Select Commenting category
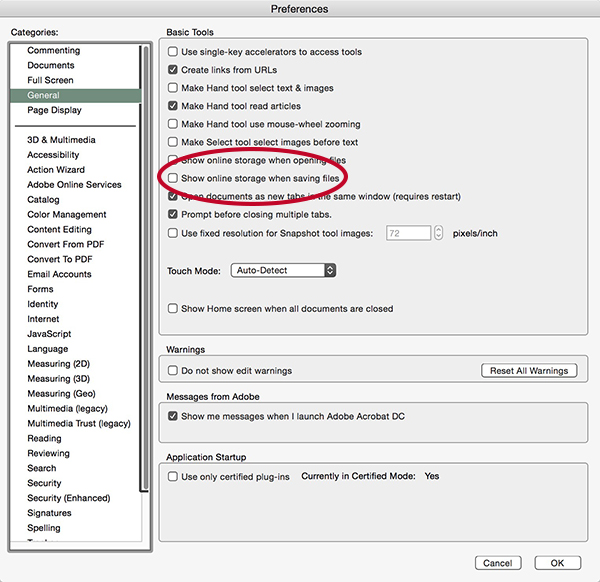600x582 pixels. click(54, 51)
